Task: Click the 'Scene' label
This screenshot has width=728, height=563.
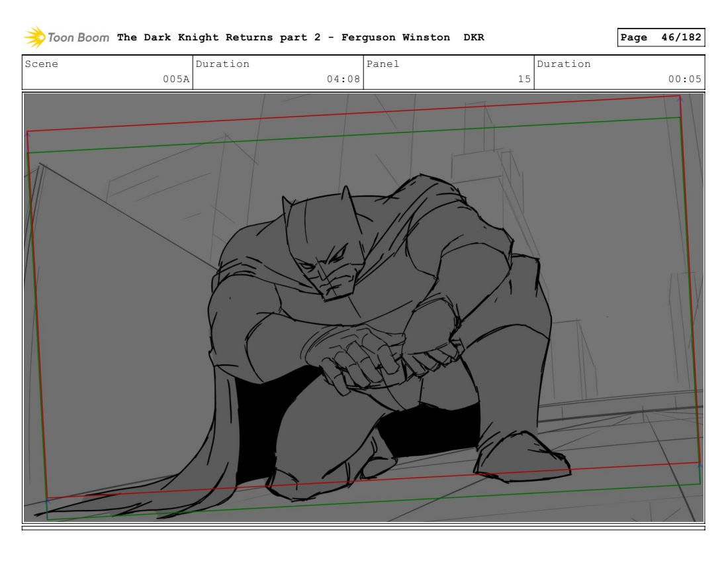Action: pyautogui.click(x=41, y=64)
